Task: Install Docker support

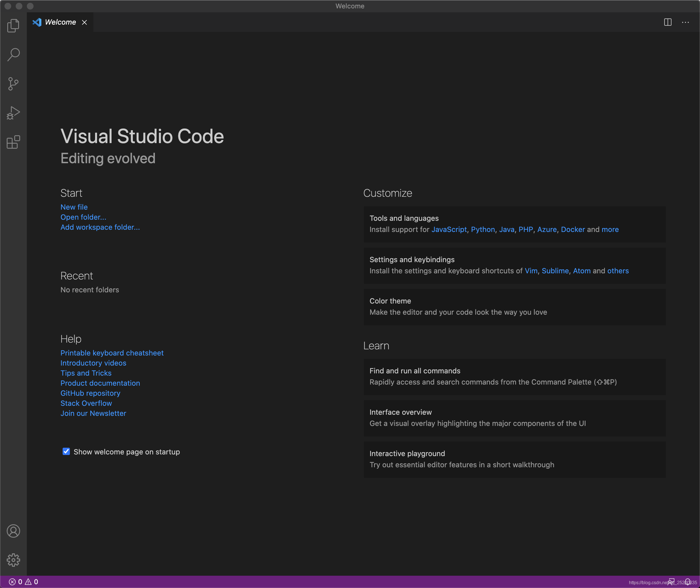Action: [573, 229]
